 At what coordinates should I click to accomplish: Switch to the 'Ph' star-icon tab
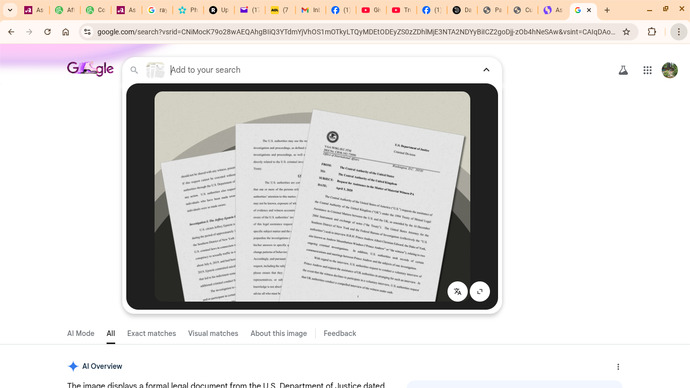click(x=187, y=10)
